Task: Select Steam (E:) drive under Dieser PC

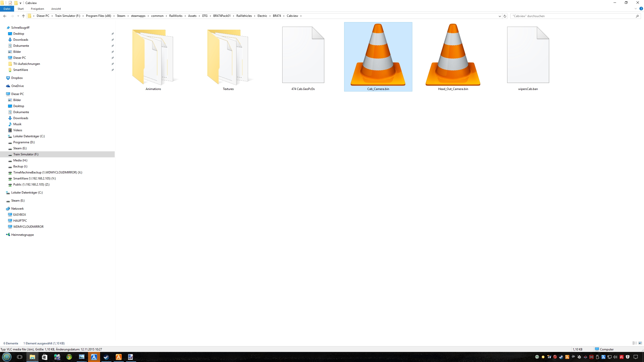Action: point(20,148)
